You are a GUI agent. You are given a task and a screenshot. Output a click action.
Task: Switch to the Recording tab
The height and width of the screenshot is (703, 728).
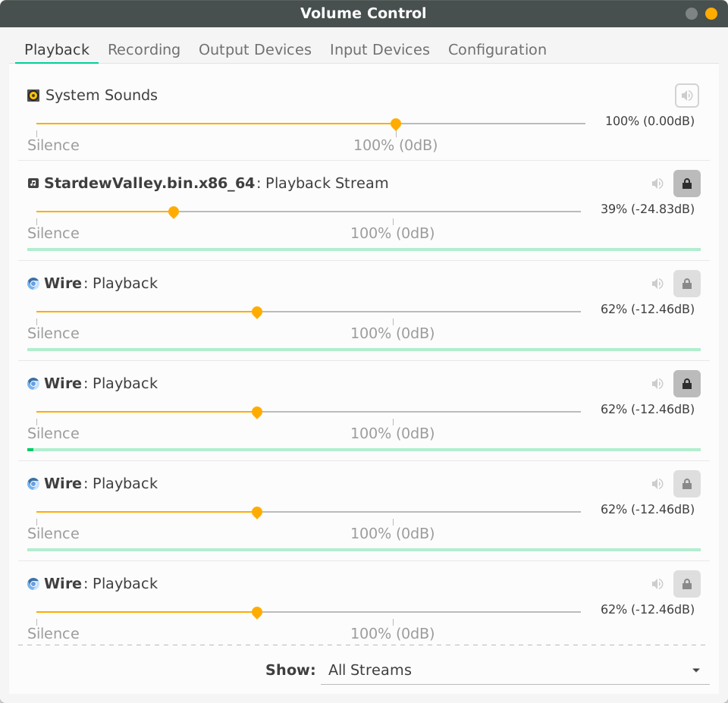pyautogui.click(x=143, y=49)
